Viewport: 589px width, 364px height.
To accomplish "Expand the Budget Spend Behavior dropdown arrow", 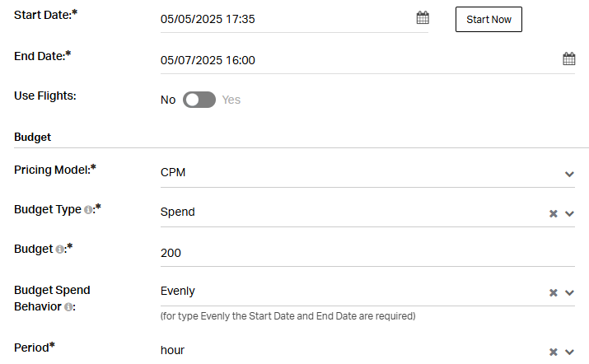I will (569, 292).
